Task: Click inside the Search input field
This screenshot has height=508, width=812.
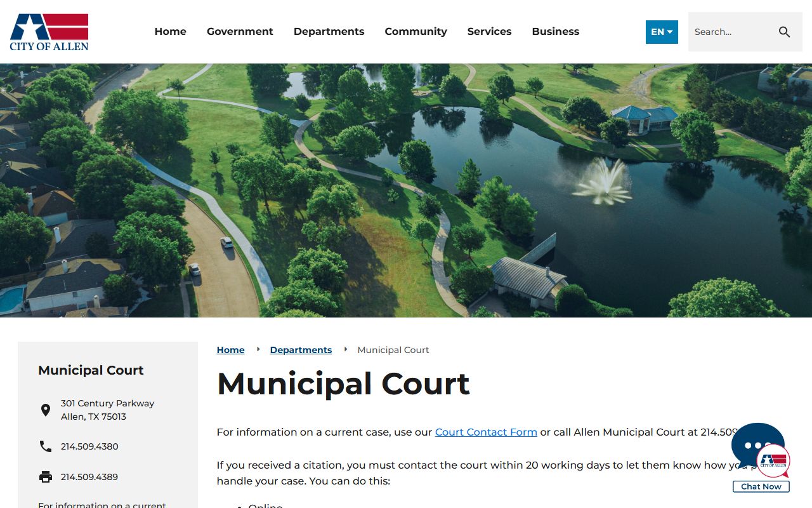Action: coord(730,32)
